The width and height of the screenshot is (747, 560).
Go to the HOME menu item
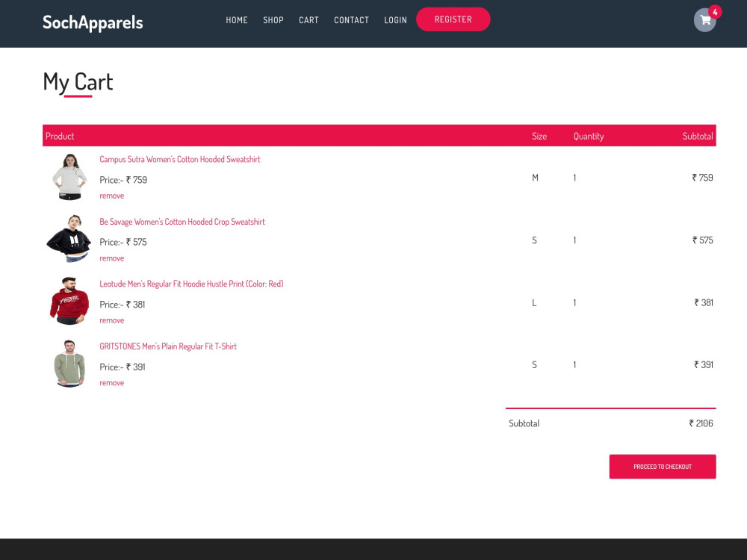[x=237, y=20]
